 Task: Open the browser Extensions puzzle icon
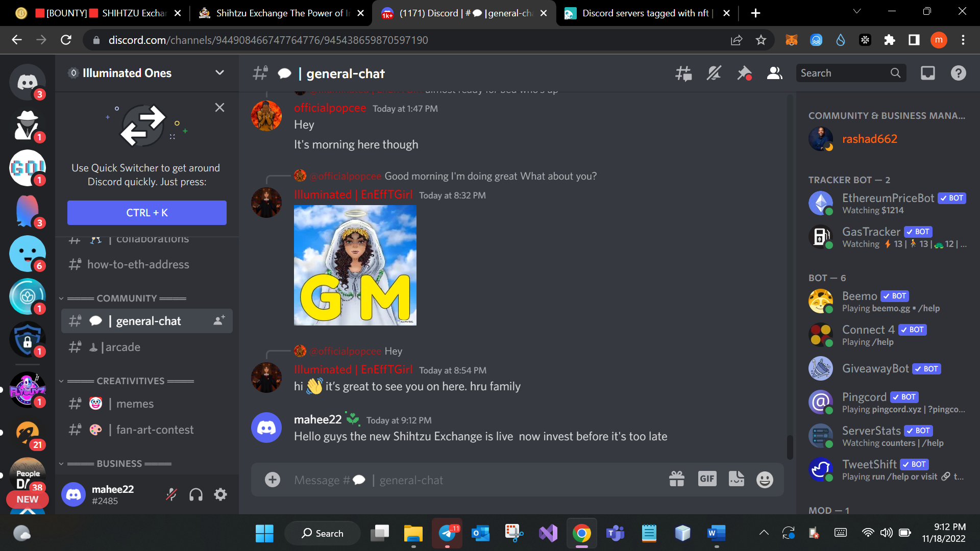(890, 40)
